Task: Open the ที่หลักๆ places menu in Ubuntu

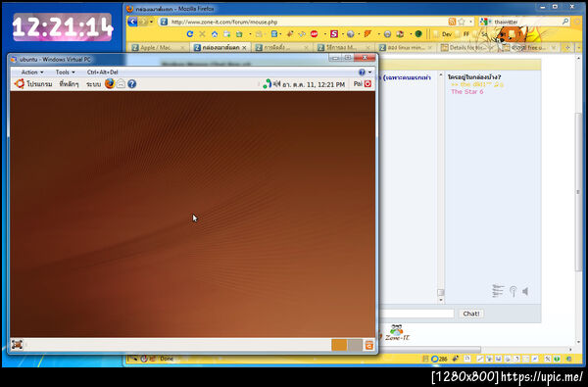Action: [69, 84]
